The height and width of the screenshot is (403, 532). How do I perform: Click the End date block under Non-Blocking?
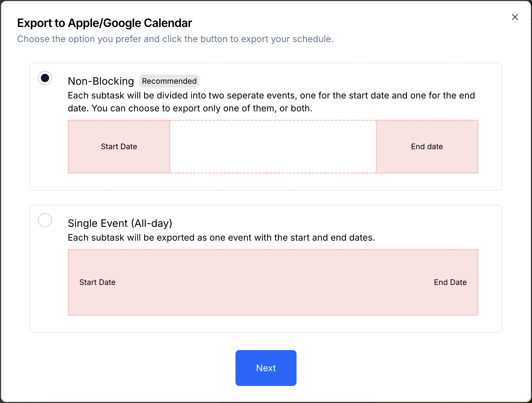click(427, 147)
